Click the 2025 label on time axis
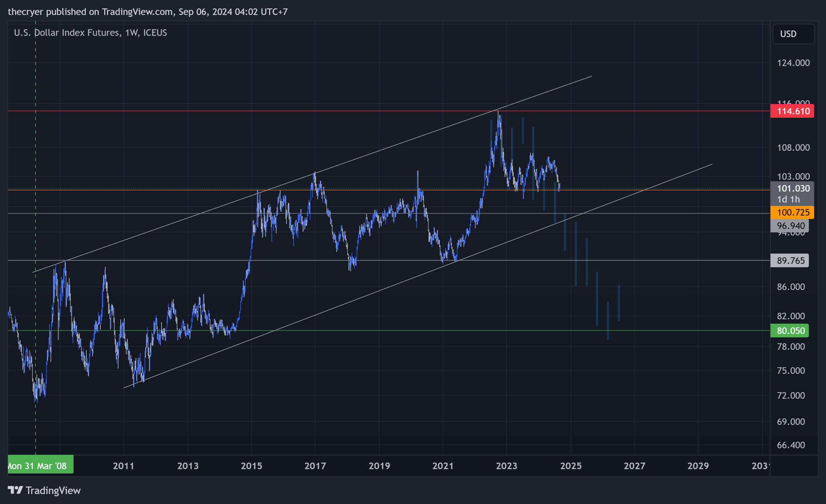This screenshot has height=504, width=826. [571, 465]
